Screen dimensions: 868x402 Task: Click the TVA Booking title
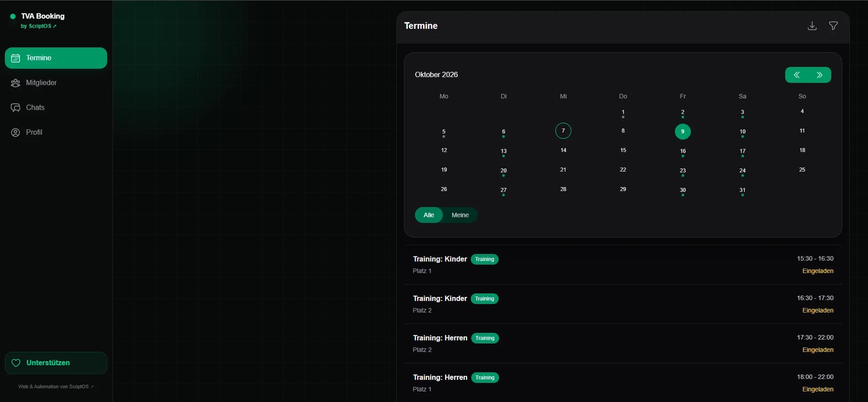coord(43,16)
